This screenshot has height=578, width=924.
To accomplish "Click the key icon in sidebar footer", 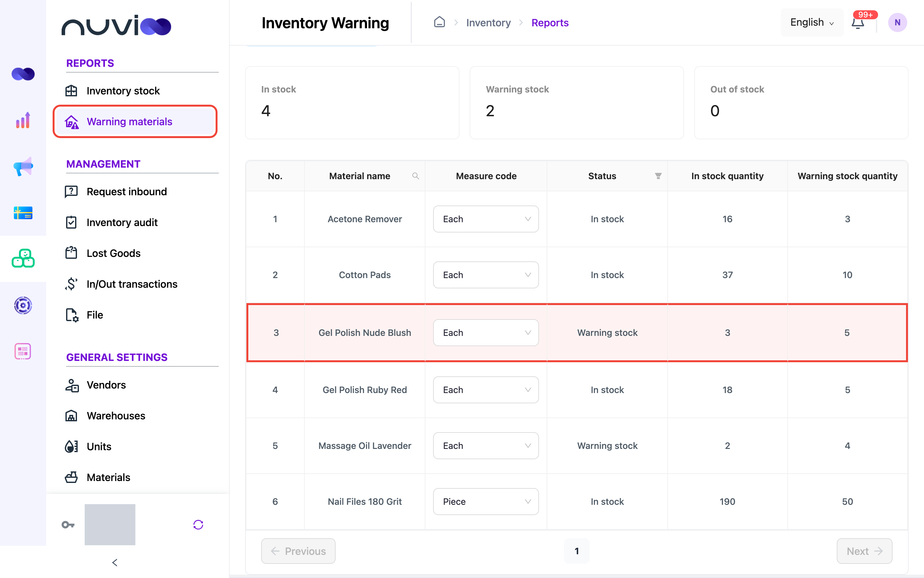I will [x=68, y=524].
